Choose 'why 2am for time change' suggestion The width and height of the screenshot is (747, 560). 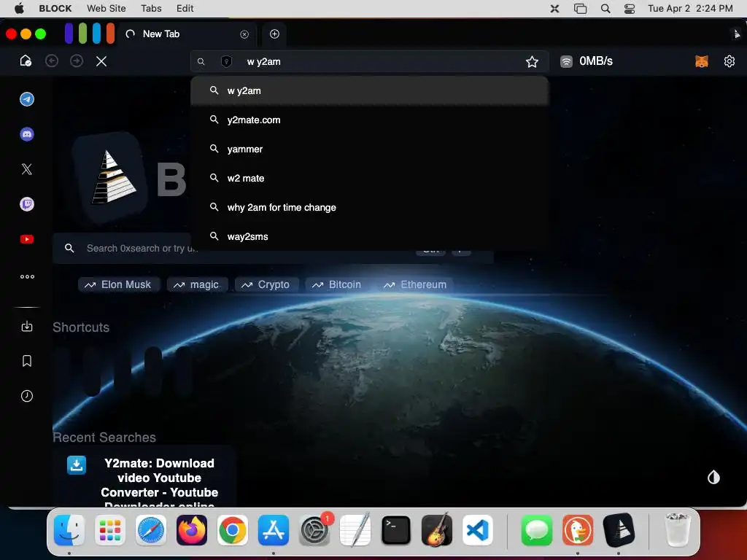pyautogui.click(x=370, y=207)
